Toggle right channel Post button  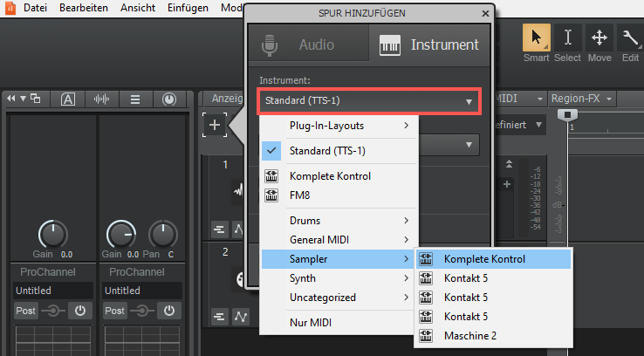(x=114, y=311)
